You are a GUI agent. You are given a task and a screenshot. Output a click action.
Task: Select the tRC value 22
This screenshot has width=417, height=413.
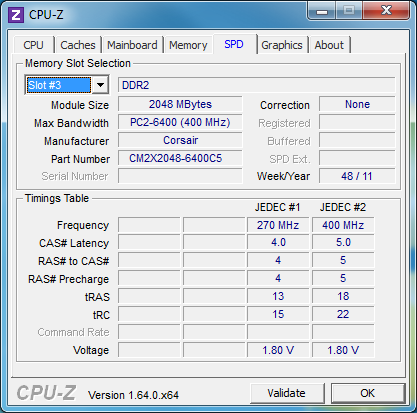coord(343,314)
